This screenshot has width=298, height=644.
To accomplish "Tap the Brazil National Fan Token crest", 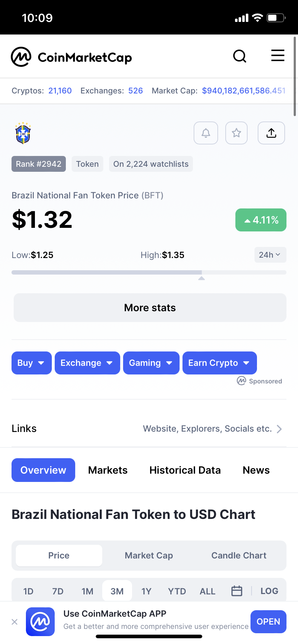I will pyautogui.click(x=23, y=133).
